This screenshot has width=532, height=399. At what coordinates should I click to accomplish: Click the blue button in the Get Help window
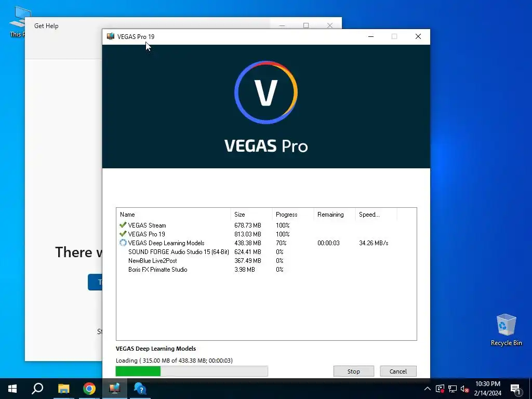click(x=95, y=282)
